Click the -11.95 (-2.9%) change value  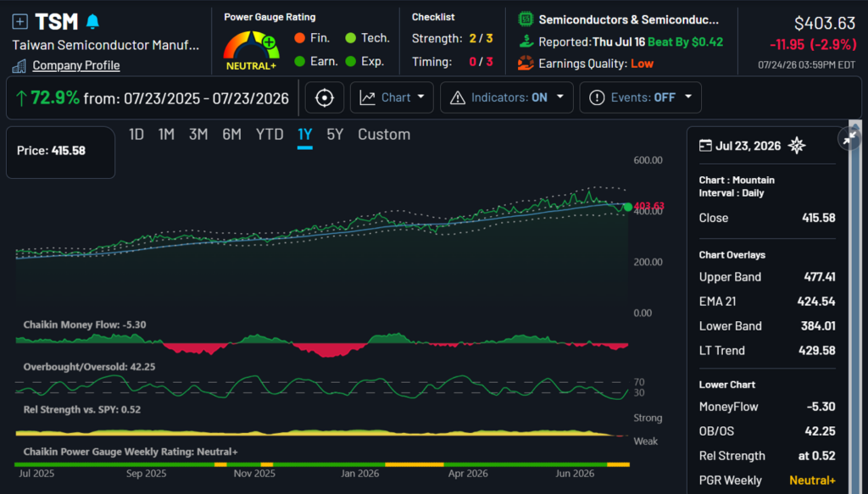(x=813, y=44)
